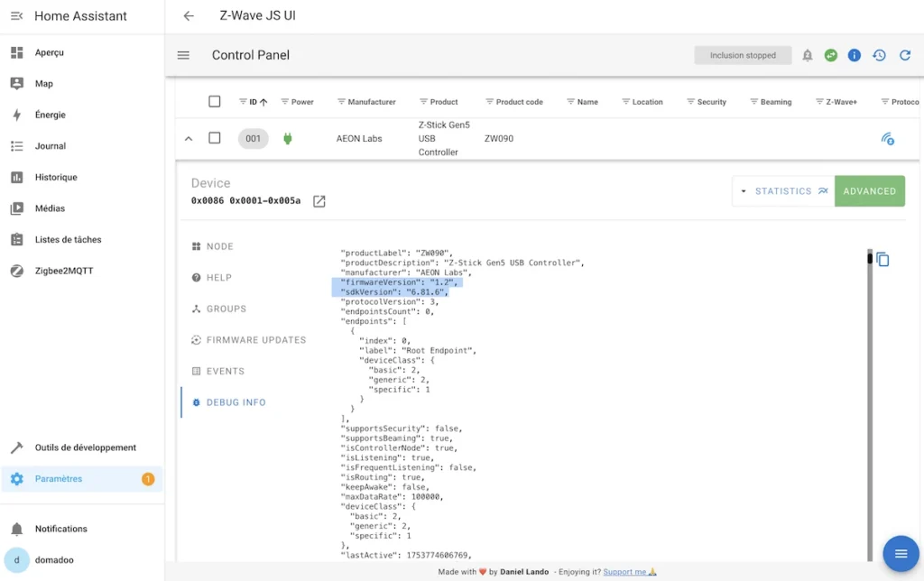Filter the Manufacturer column
This screenshot has width=924, height=581.
(x=341, y=102)
